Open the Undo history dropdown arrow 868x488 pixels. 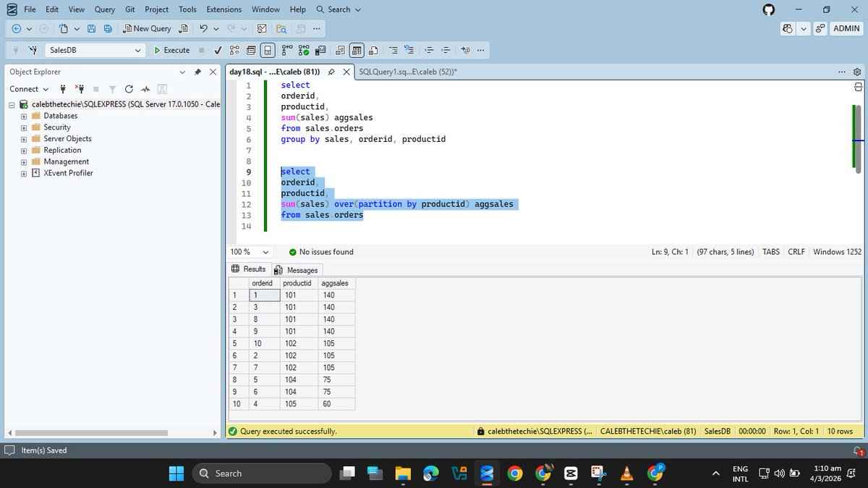pyautogui.click(x=216, y=28)
